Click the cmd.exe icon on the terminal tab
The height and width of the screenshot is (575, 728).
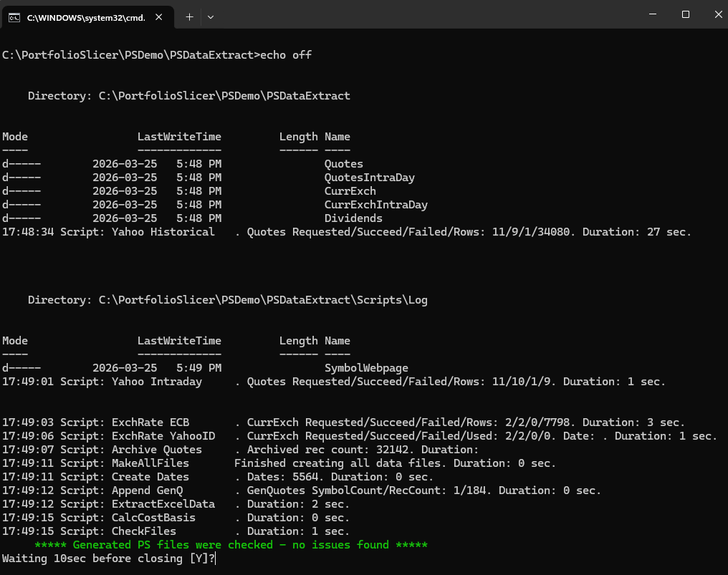(16, 16)
